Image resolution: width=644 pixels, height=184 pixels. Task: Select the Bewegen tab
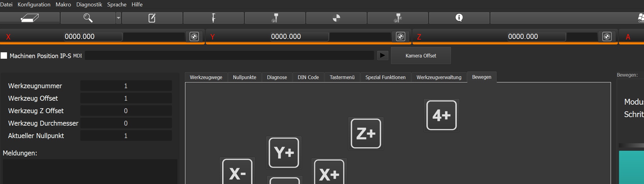click(482, 77)
